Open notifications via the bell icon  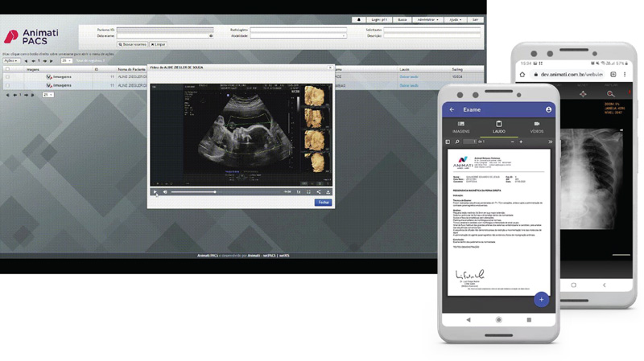pos(359,19)
